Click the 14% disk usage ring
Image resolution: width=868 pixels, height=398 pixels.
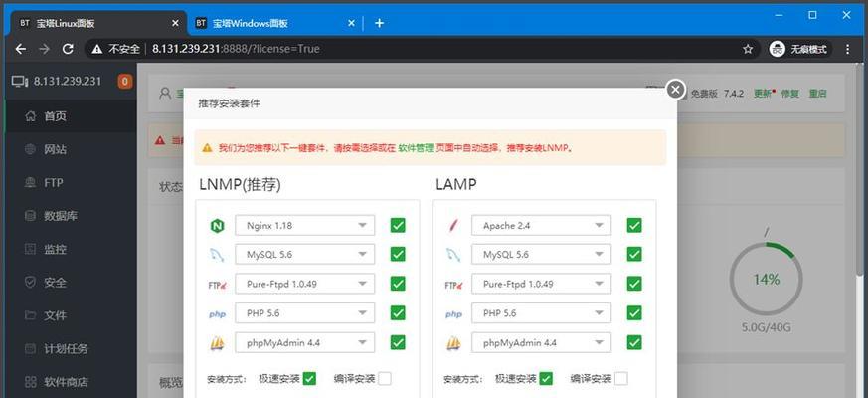point(767,279)
